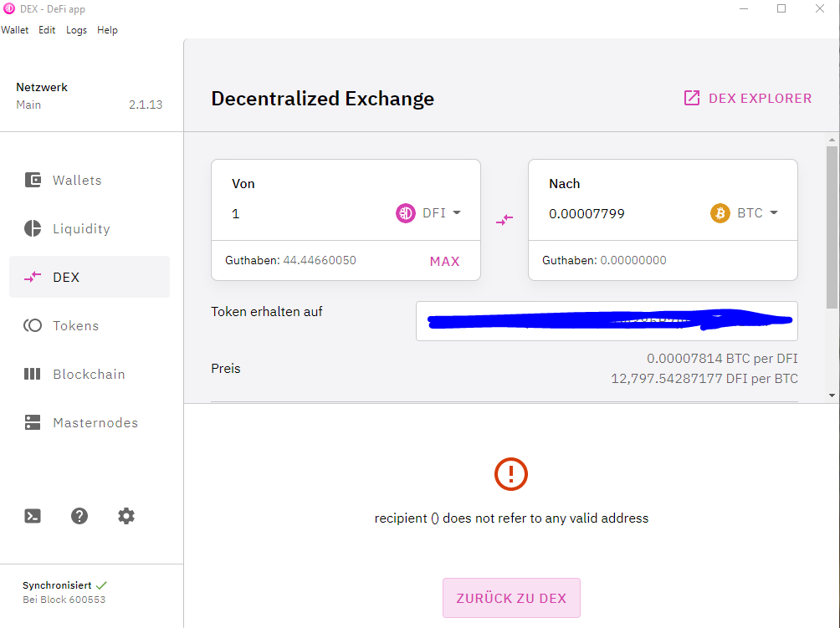Open the Wallets sidebar section
Image resolution: width=840 pixels, height=628 pixels.
[x=89, y=180]
